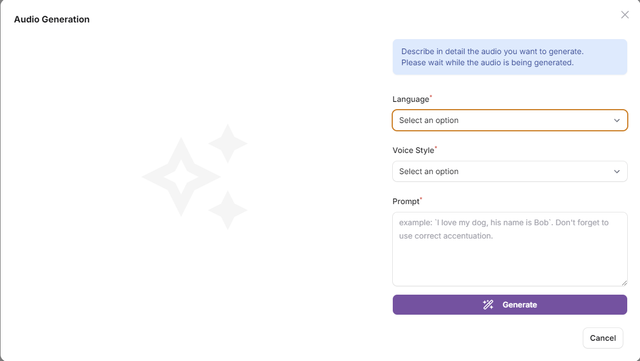640x361 pixels.
Task: Click the Voice Style field label
Action: (x=413, y=150)
